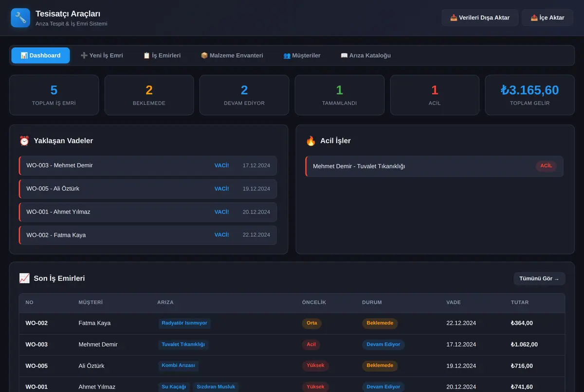Open the WO-005 - Ali Öztürk deadline row
Image resolution: width=584 pixels, height=392 pixels.
click(148, 189)
